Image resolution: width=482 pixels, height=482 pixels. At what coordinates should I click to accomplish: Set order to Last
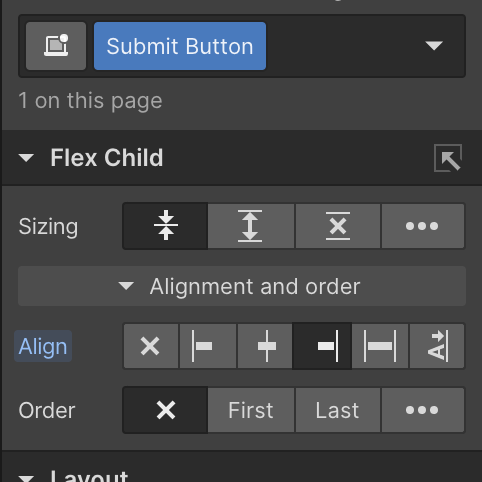pos(338,410)
